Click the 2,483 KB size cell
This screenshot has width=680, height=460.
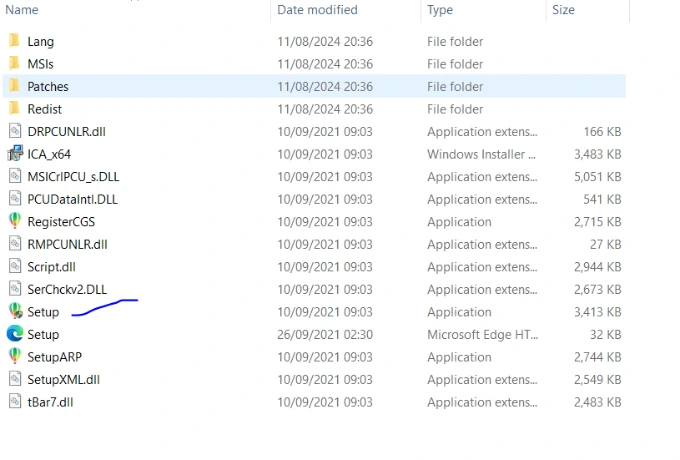tap(598, 402)
